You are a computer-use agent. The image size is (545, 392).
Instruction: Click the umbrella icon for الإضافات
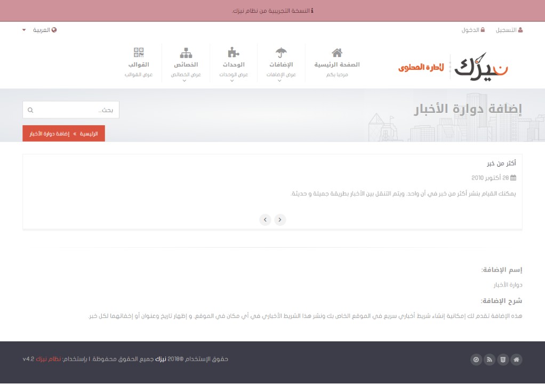(281, 52)
